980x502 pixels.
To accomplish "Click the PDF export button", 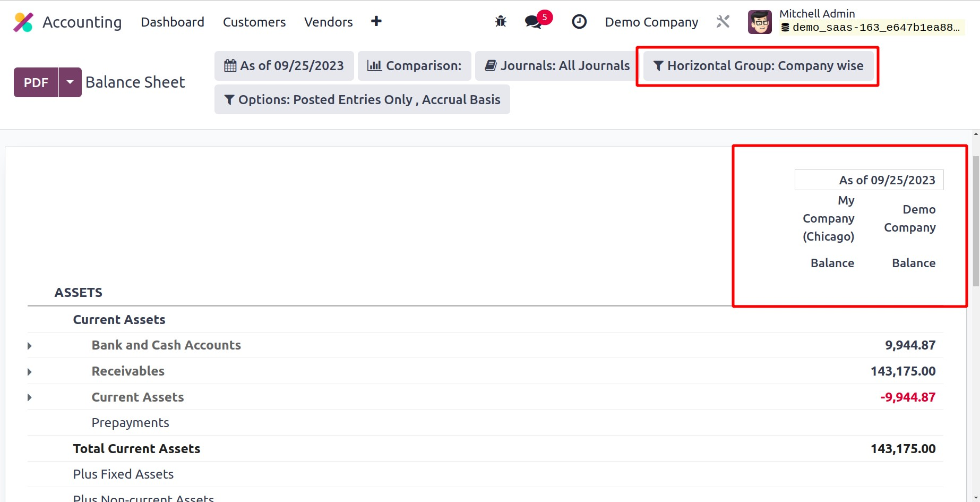I will (36, 82).
